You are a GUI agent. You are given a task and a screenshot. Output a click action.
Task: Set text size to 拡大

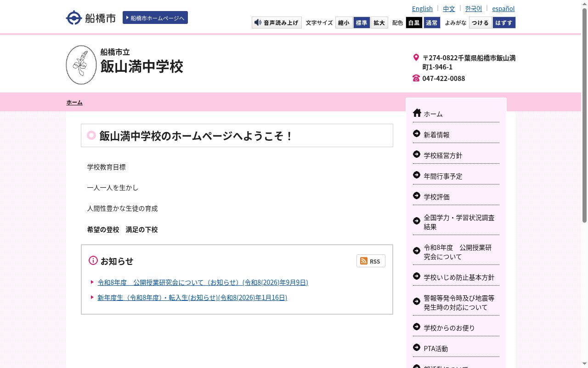point(379,23)
